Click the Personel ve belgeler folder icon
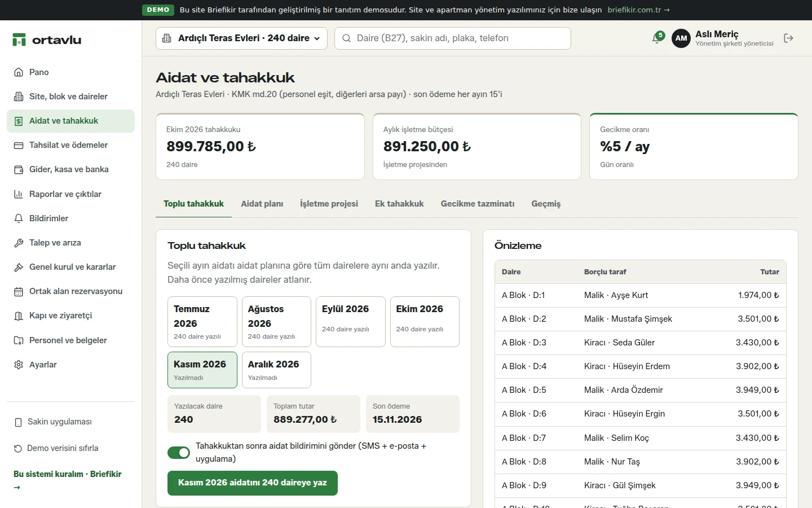 19,340
